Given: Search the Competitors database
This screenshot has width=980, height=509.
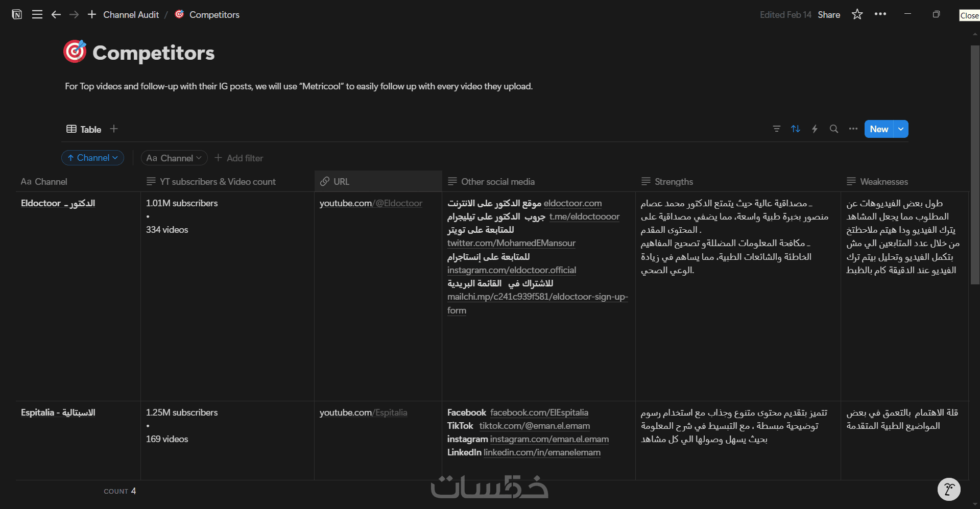Looking at the screenshot, I should 834,129.
